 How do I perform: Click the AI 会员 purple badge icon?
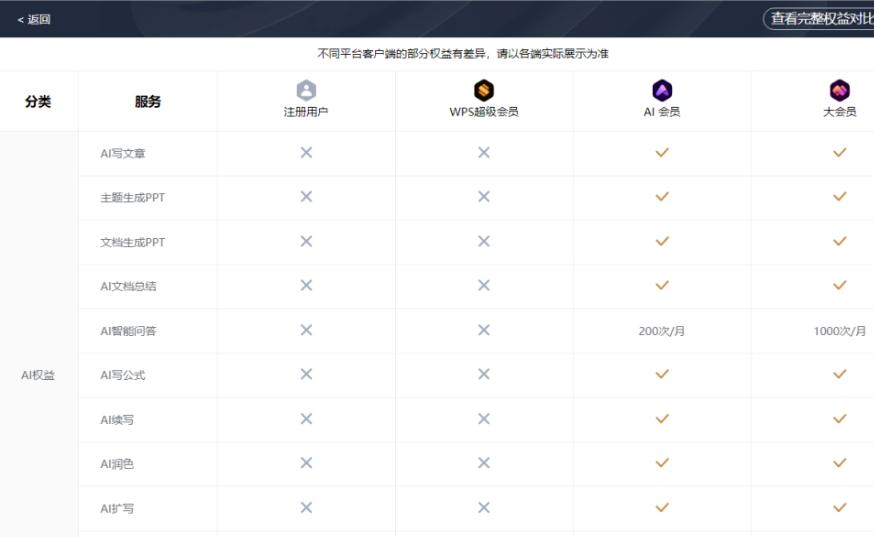tap(662, 91)
